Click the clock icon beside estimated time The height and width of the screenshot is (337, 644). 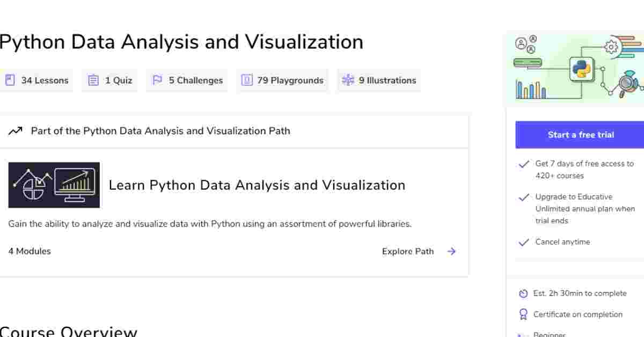click(524, 294)
